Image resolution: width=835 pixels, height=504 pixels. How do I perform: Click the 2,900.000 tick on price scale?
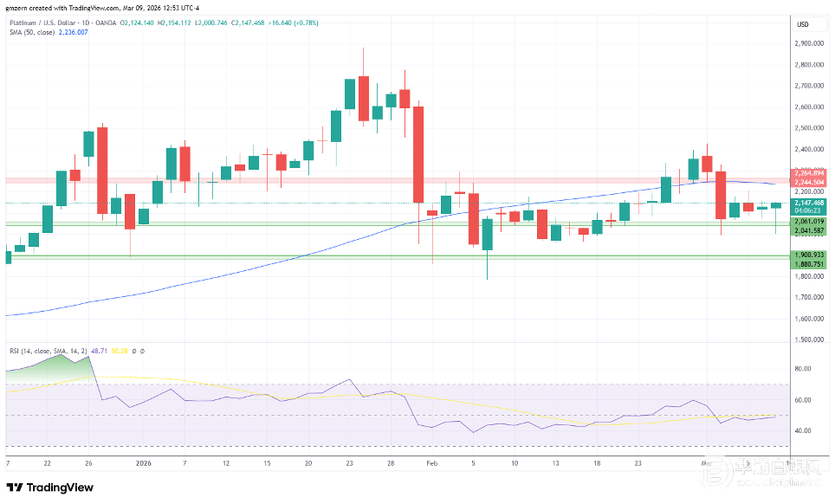pyautogui.click(x=807, y=43)
